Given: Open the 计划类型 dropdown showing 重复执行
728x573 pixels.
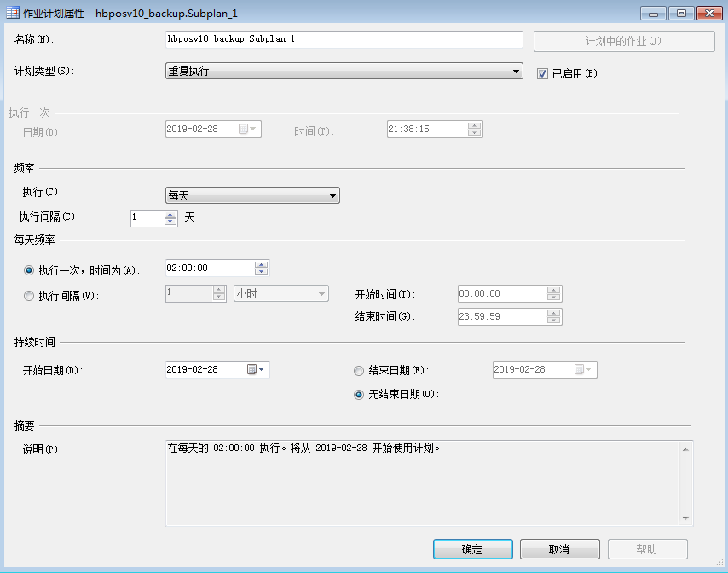Looking at the screenshot, I should pos(344,71).
